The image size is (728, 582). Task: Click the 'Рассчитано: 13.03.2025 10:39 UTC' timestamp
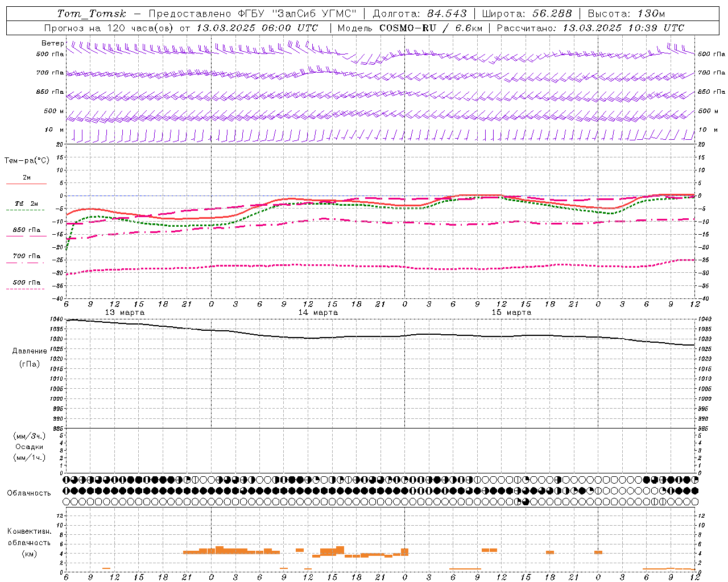tap(590, 28)
